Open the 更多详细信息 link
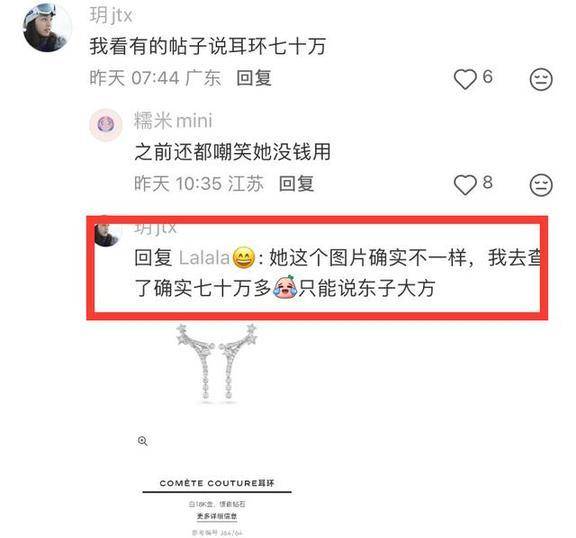Viewport: 576px width, 538px height. (217, 516)
